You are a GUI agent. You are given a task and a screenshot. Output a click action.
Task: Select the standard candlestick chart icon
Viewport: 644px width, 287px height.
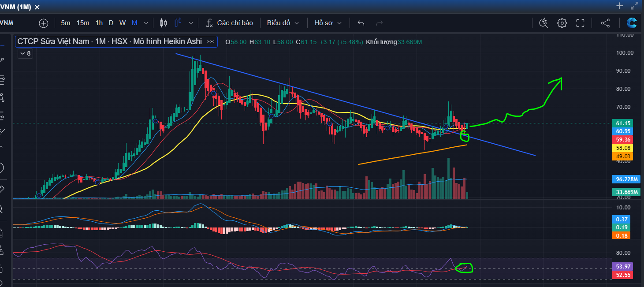[164, 23]
